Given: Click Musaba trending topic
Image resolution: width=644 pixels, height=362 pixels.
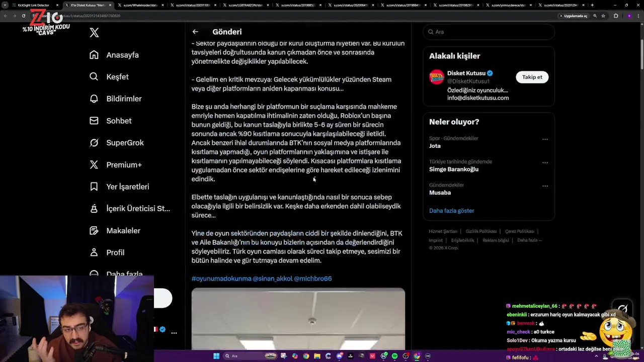Looking at the screenshot, I should (x=440, y=193).
